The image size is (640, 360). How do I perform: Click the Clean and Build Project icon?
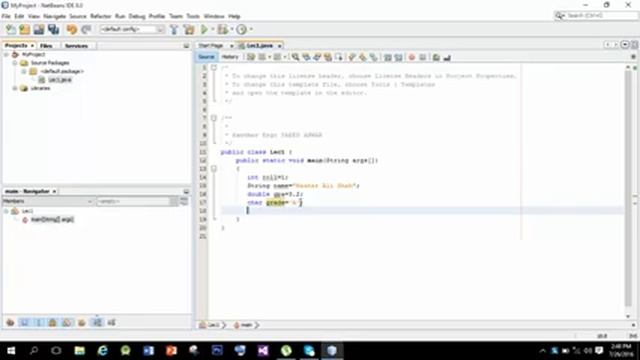coord(189,29)
